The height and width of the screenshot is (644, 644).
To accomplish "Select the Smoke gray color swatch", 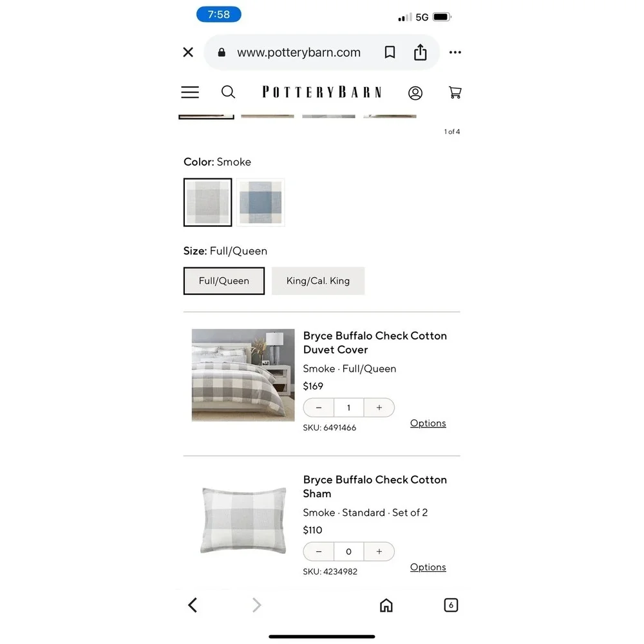I will coord(208,202).
